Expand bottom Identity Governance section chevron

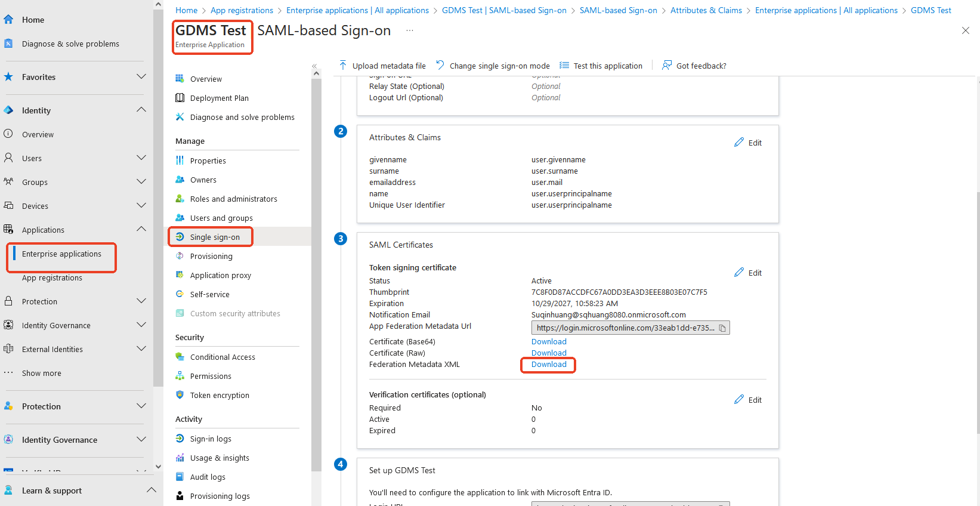141,439
